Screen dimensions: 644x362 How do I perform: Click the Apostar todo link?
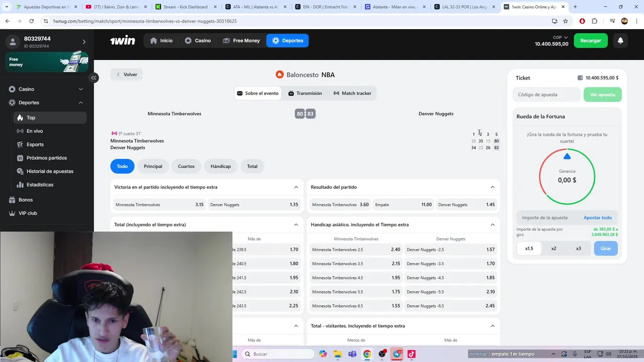click(598, 218)
